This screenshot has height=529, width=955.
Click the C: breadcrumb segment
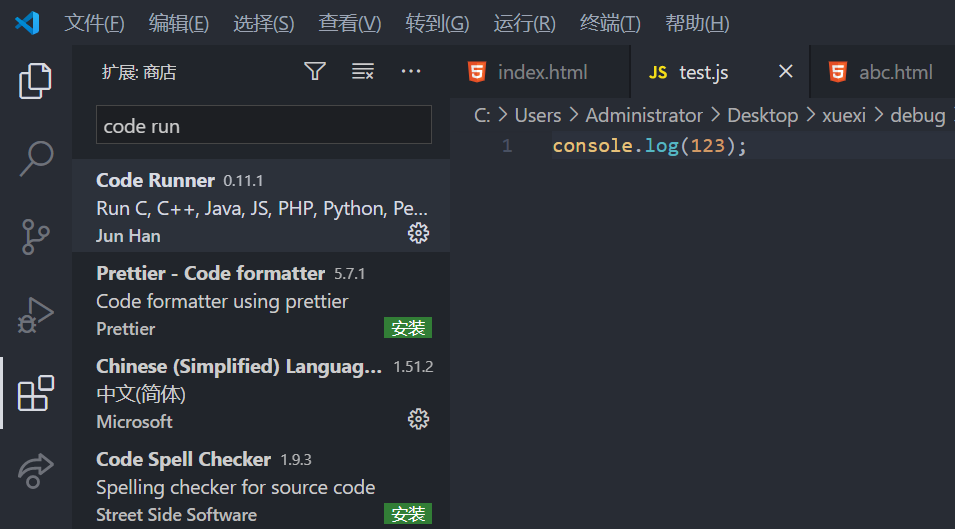tap(482, 115)
